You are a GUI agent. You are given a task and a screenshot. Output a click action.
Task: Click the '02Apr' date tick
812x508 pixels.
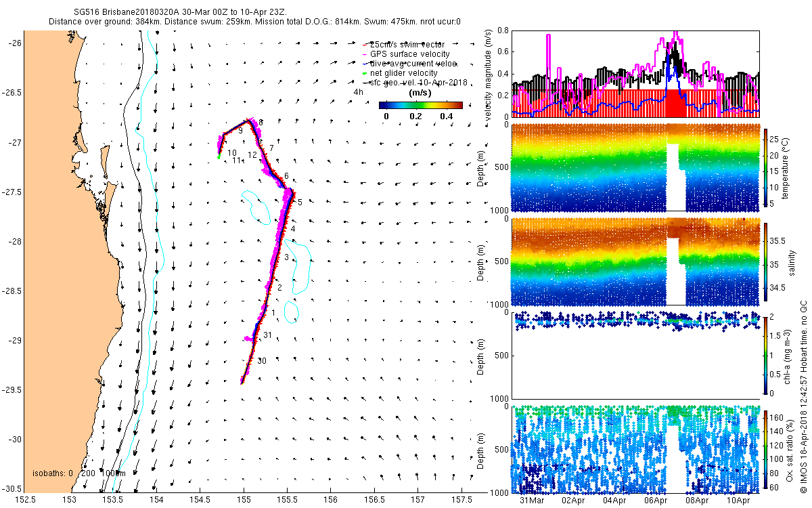pos(574,501)
